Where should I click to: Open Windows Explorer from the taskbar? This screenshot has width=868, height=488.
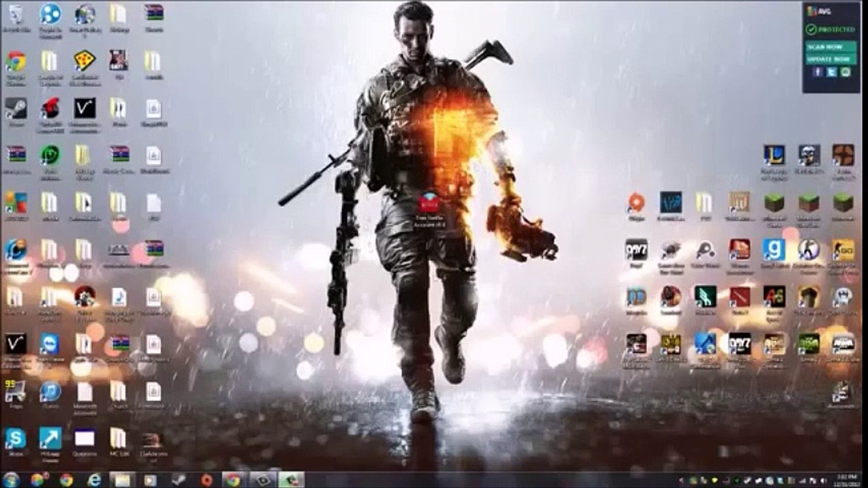(122, 480)
